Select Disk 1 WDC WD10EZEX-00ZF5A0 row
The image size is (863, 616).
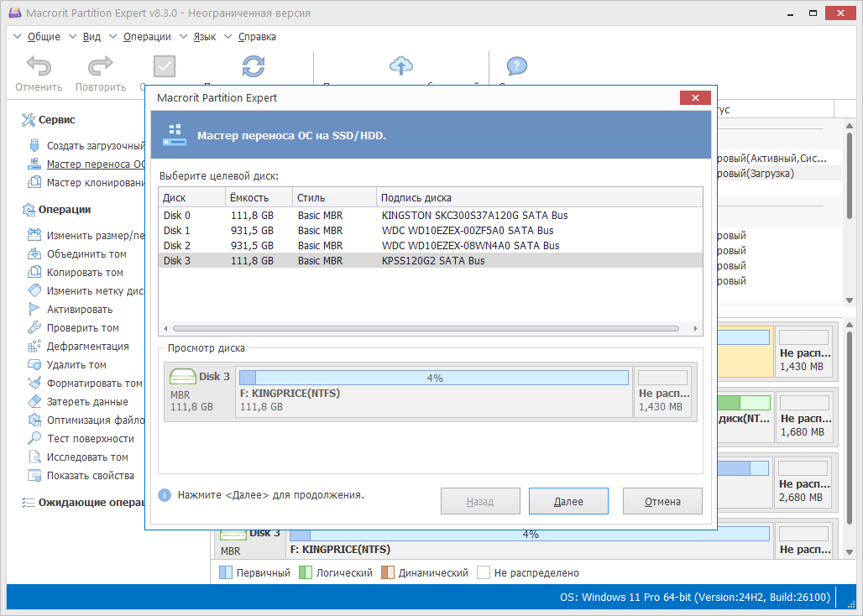431,231
